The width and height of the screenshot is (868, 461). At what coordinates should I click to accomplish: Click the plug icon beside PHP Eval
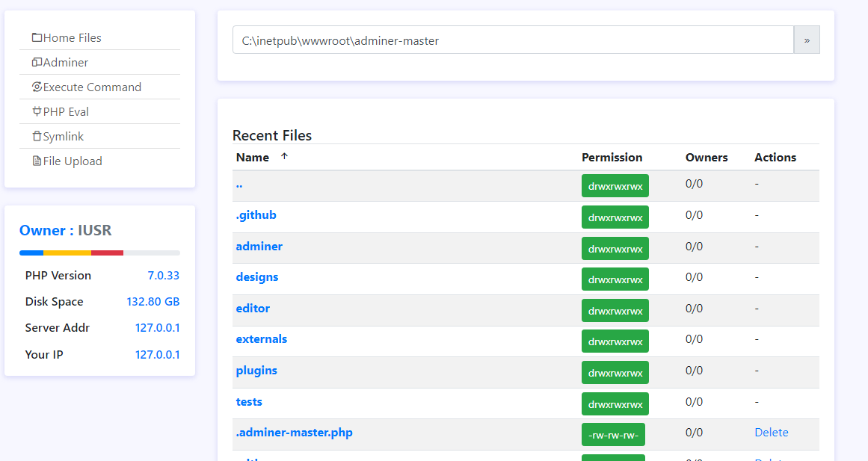37,112
